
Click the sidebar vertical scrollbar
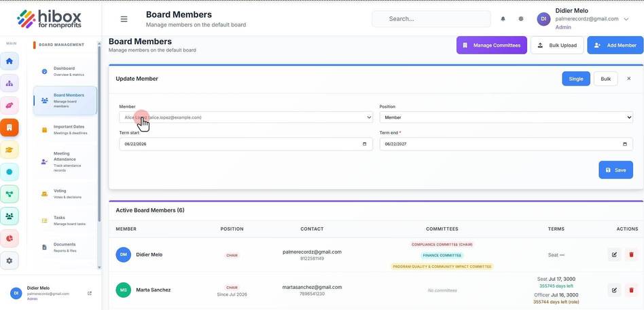point(99,133)
